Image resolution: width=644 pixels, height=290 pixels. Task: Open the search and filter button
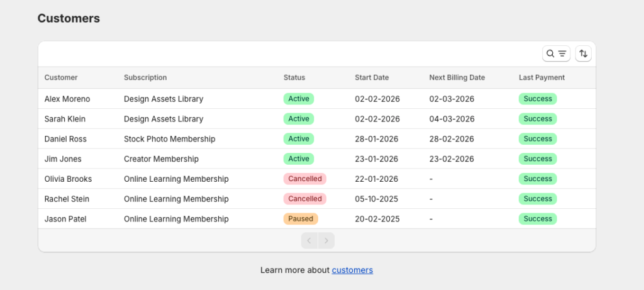click(x=556, y=54)
